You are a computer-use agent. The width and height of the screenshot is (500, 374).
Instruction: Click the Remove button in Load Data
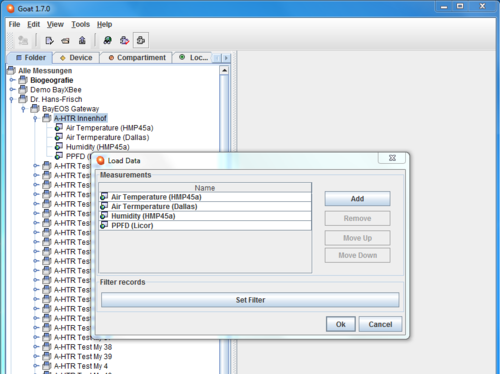(357, 218)
